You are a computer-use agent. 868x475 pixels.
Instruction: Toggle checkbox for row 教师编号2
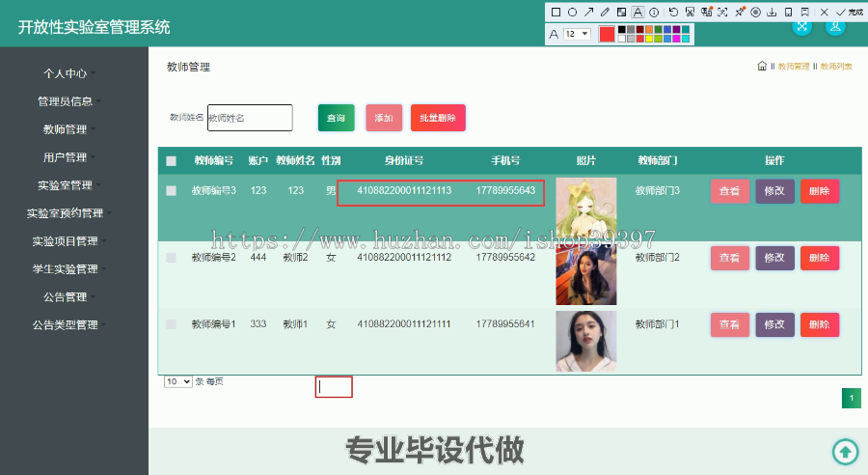171,258
